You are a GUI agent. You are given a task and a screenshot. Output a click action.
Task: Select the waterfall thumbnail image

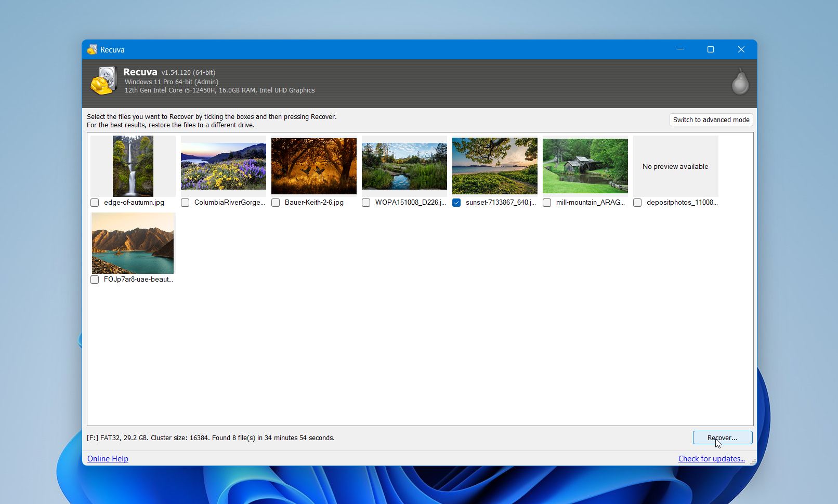coord(133,166)
